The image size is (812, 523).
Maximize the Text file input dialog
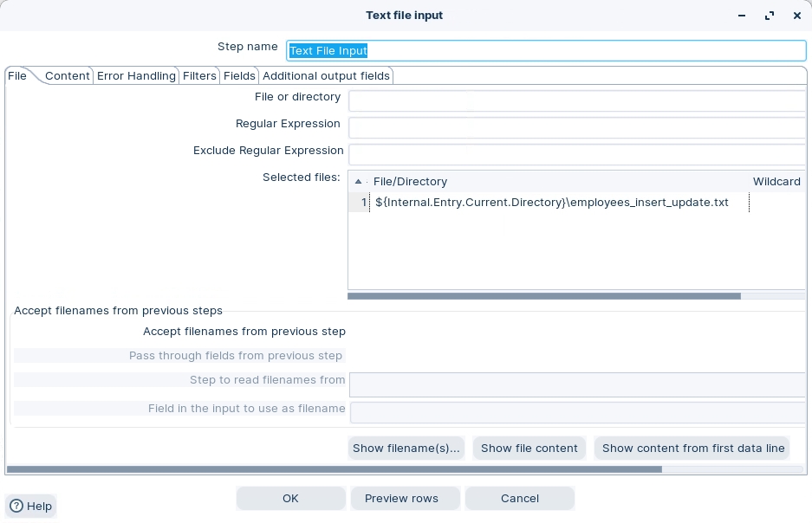pyautogui.click(x=769, y=16)
